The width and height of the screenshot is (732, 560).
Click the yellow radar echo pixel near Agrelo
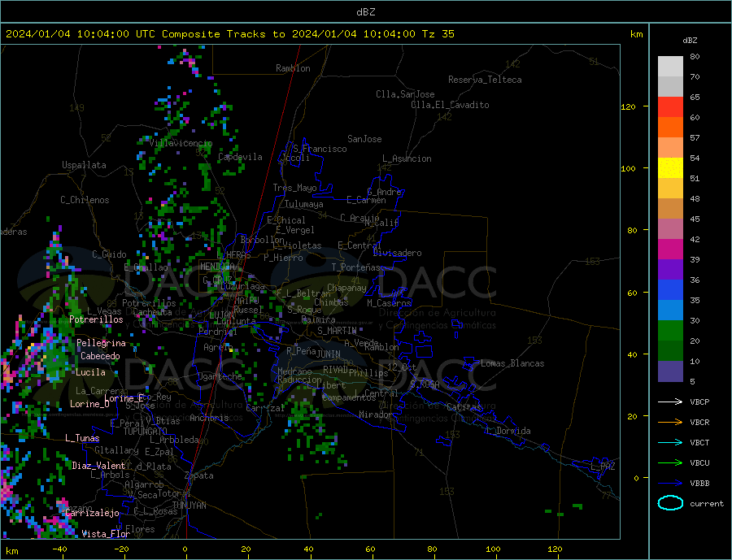231,349
